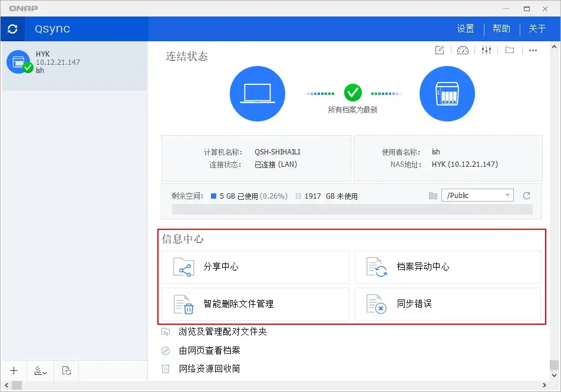Click the document refresh icon bottom bar
The width and height of the screenshot is (561, 392).
click(66, 370)
